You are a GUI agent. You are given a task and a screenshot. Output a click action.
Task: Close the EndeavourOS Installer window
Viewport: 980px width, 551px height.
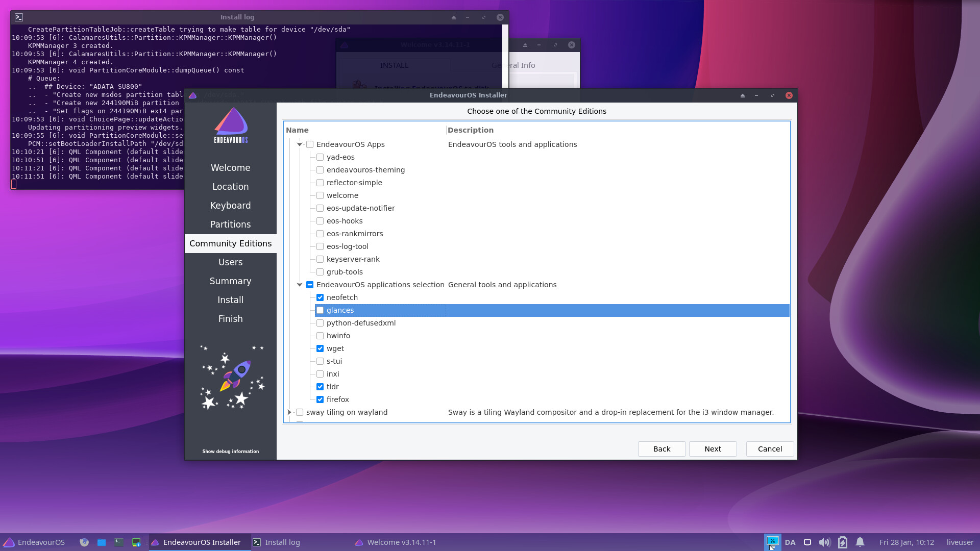pyautogui.click(x=789, y=95)
